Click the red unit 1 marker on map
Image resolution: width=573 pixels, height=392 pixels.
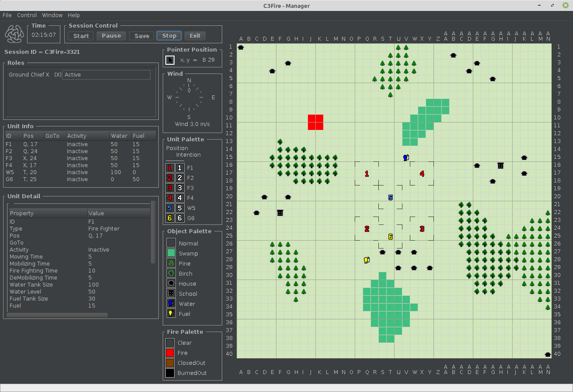point(367,174)
